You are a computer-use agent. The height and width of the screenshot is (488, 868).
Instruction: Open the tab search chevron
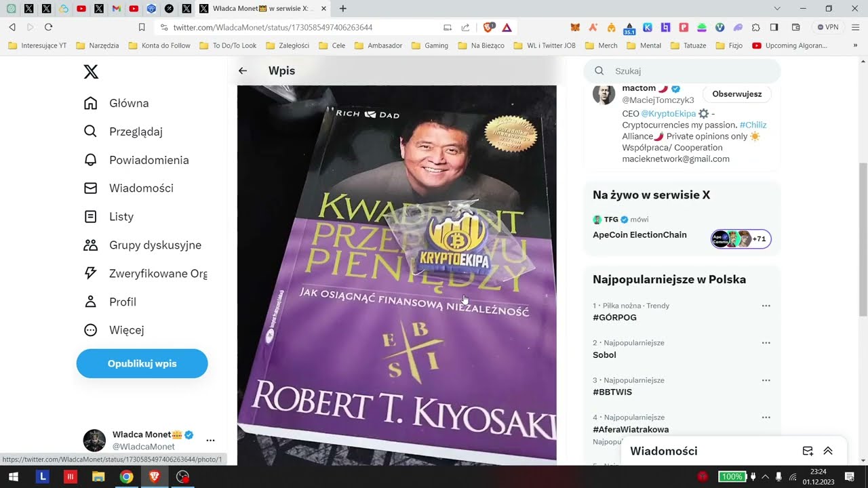point(777,9)
